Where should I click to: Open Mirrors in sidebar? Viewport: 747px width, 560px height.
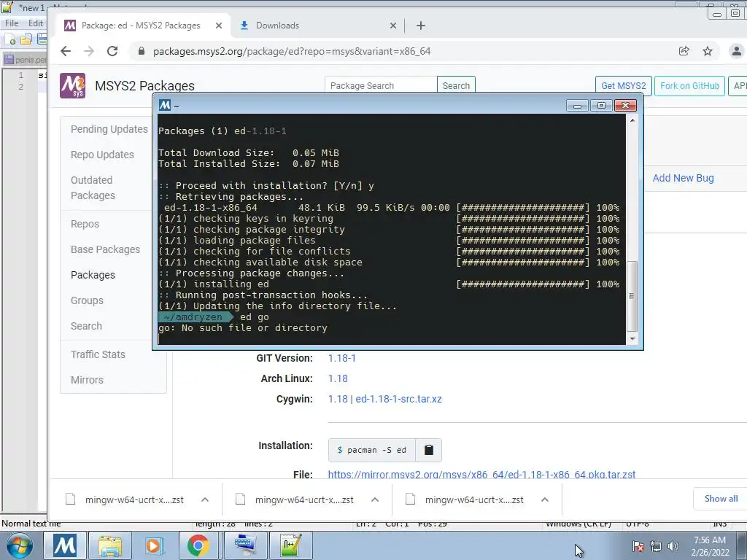tap(87, 380)
